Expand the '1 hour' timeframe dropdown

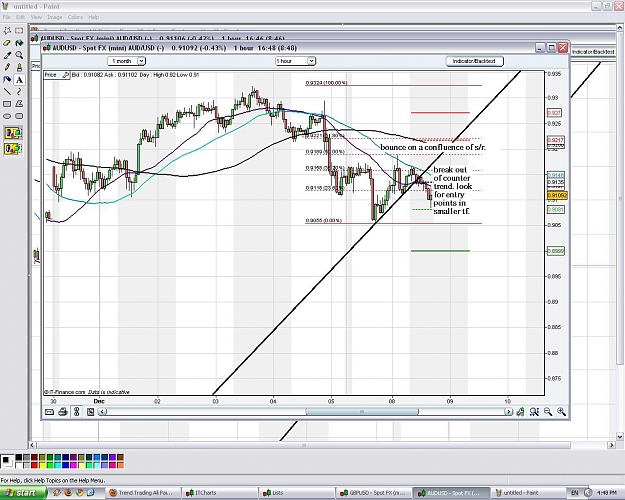tap(311, 61)
